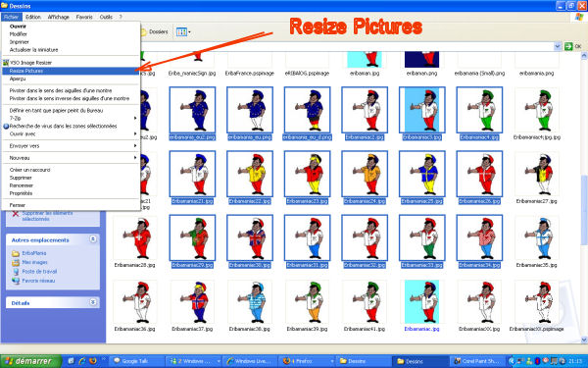Image resolution: width=588 pixels, height=368 pixels.
Task: Select Imprimer in the open menu
Action: click(x=71, y=42)
